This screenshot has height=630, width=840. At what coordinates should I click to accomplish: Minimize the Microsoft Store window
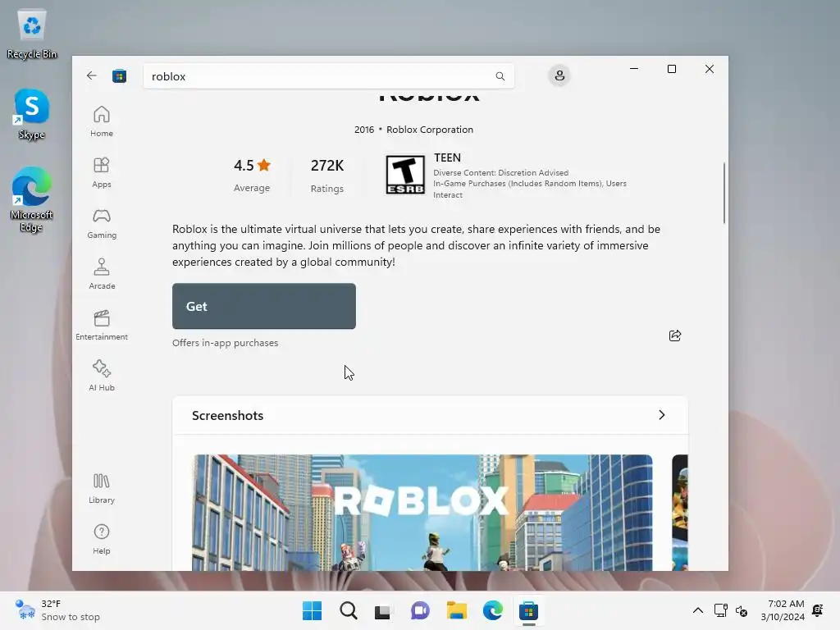pyautogui.click(x=634, y=69)
